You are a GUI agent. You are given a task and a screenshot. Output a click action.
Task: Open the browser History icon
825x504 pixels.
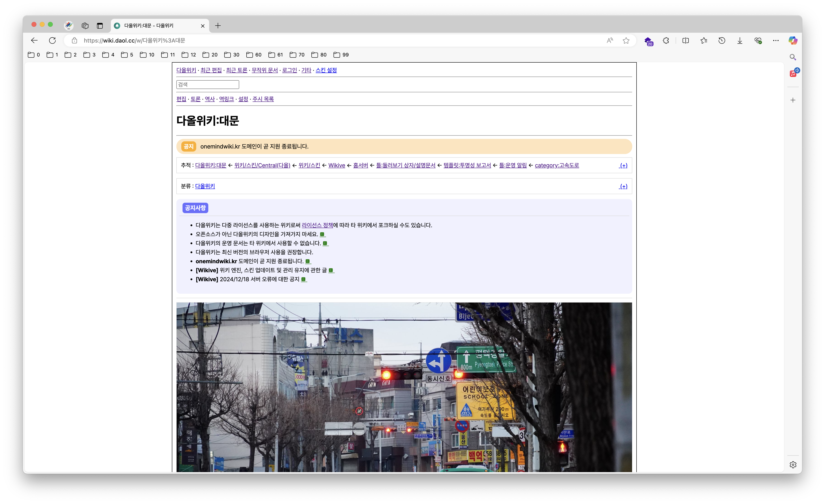click(722, 40)
